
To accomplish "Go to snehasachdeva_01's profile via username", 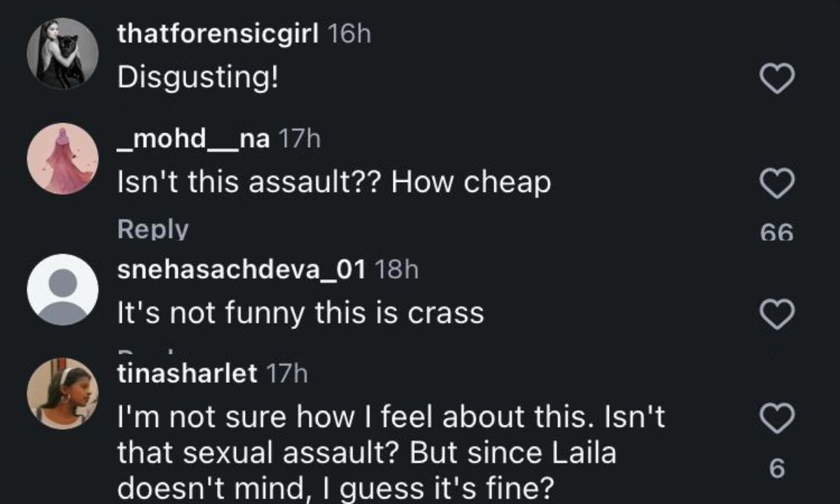I will 241,269.
